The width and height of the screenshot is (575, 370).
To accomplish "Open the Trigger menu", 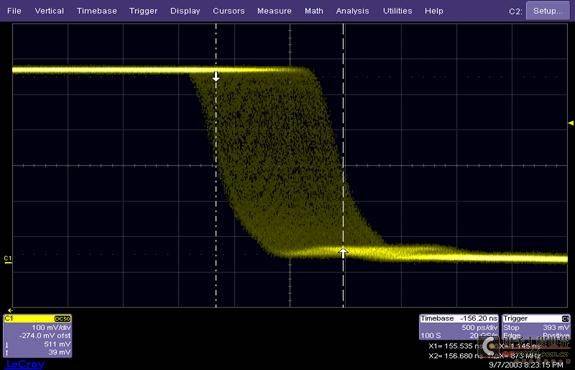I will click(143, 11).
